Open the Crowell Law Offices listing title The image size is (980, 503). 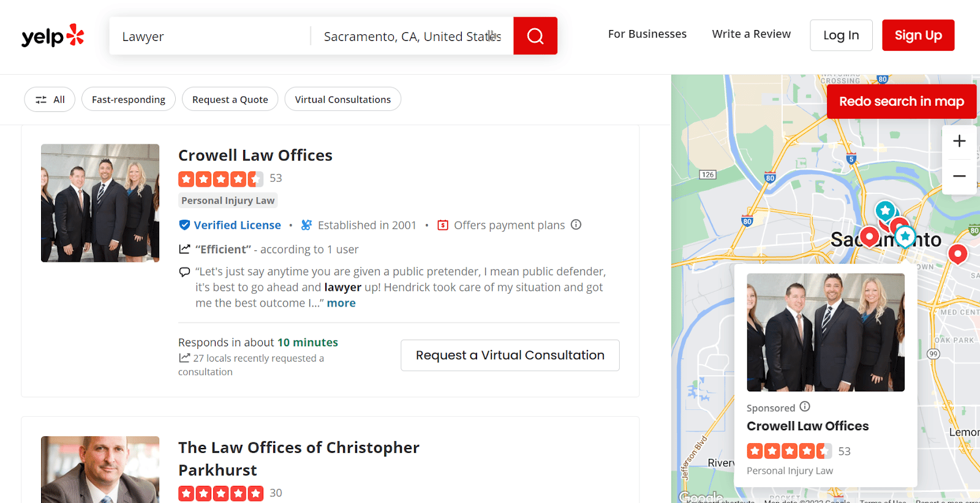coord(255,155)
